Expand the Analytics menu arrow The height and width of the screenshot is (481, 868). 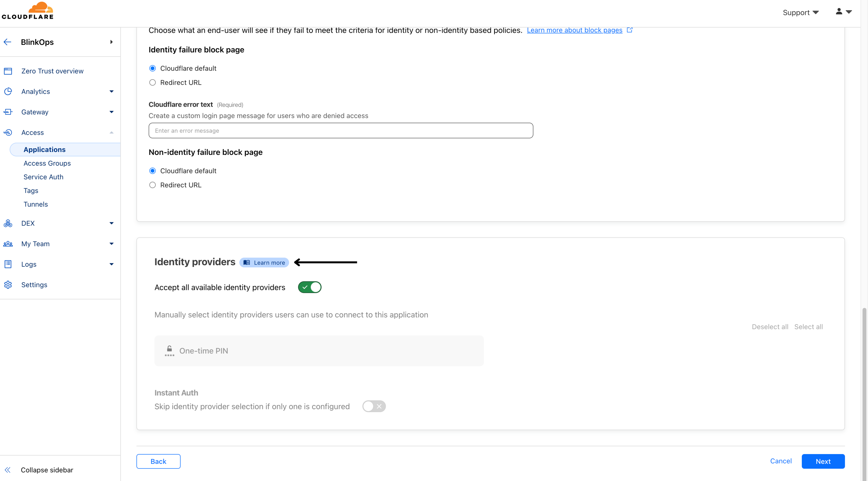(111, 91)
